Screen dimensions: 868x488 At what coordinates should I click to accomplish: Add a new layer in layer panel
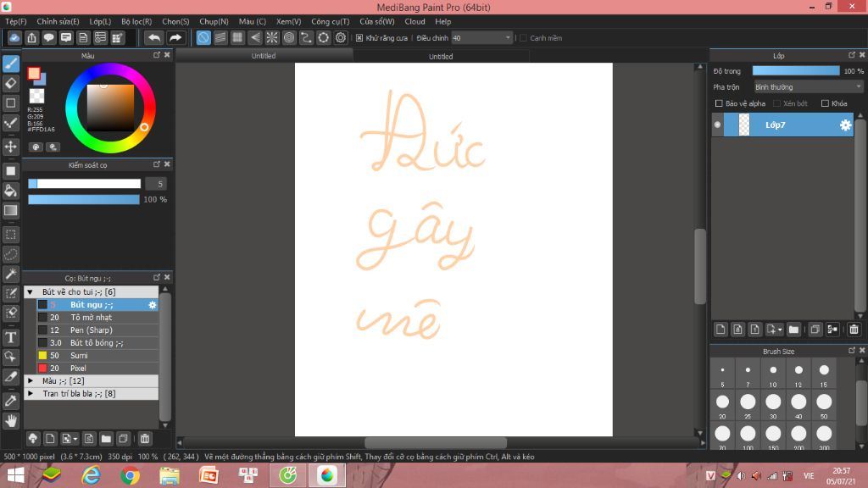coord(721,330)
